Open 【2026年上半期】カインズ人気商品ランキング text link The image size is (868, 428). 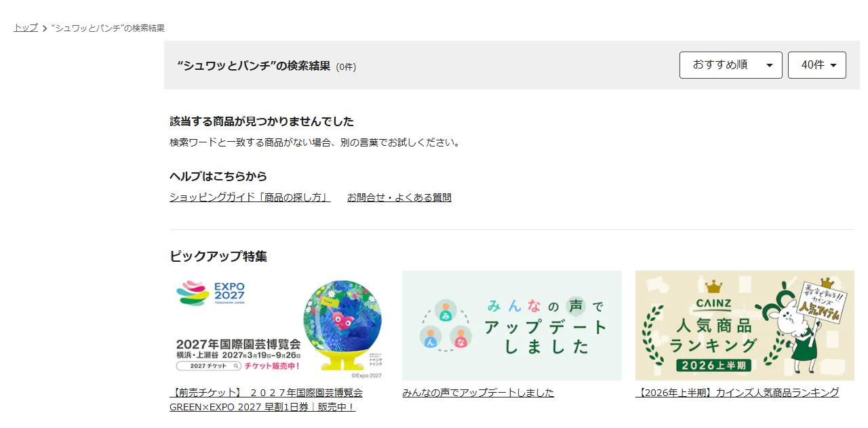[737, 393]
